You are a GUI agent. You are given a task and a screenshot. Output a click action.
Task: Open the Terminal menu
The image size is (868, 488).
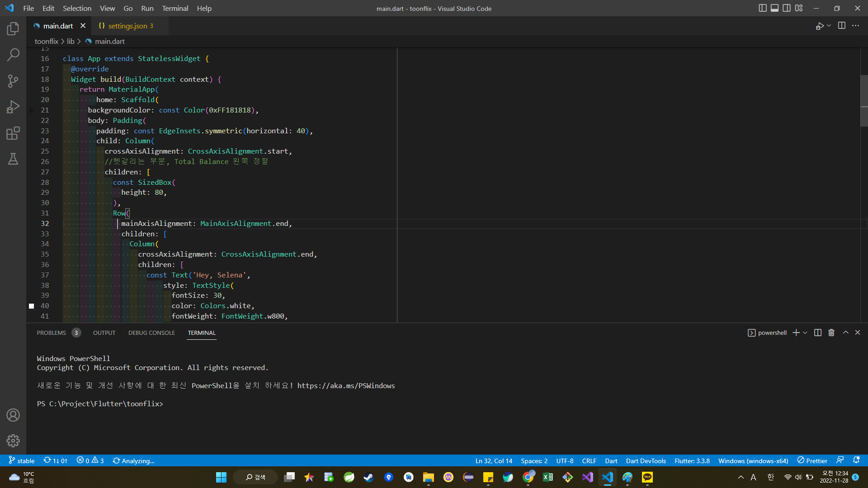175,8
